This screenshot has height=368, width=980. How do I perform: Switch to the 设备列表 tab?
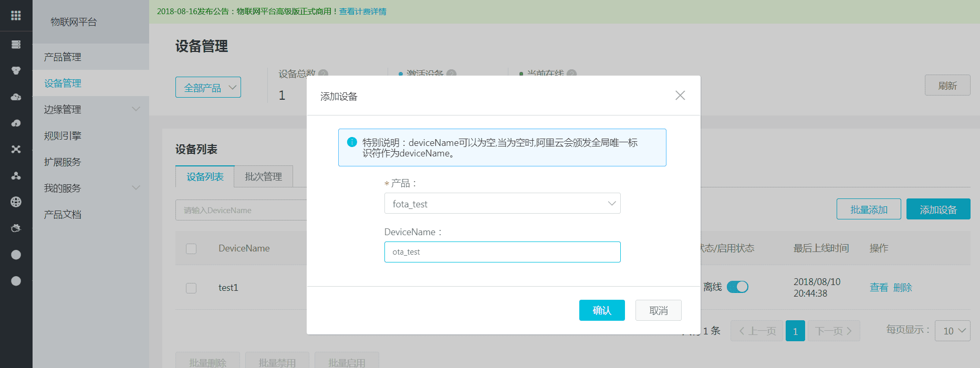tap(205, 177)
